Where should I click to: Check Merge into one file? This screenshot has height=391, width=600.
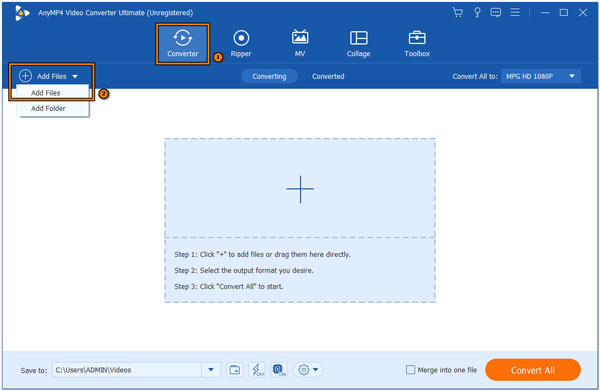point(410,370)
